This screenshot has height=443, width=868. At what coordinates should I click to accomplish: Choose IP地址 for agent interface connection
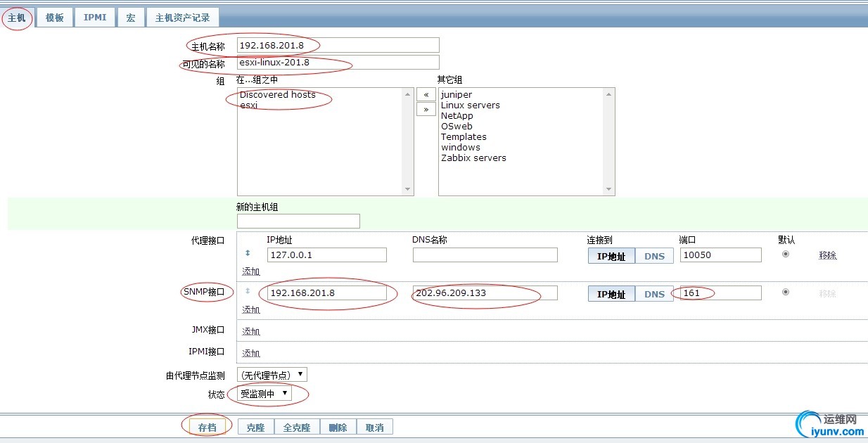[x=611, y=256]
